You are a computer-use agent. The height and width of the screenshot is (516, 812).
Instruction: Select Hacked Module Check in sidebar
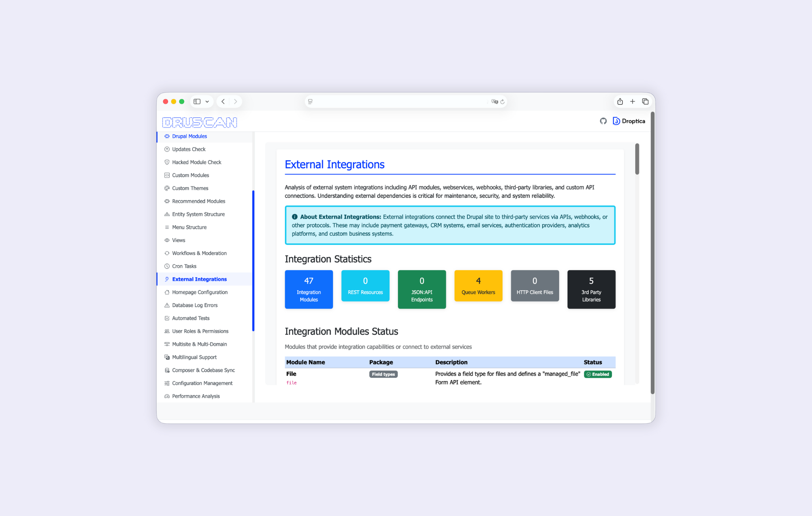point(197,162)
